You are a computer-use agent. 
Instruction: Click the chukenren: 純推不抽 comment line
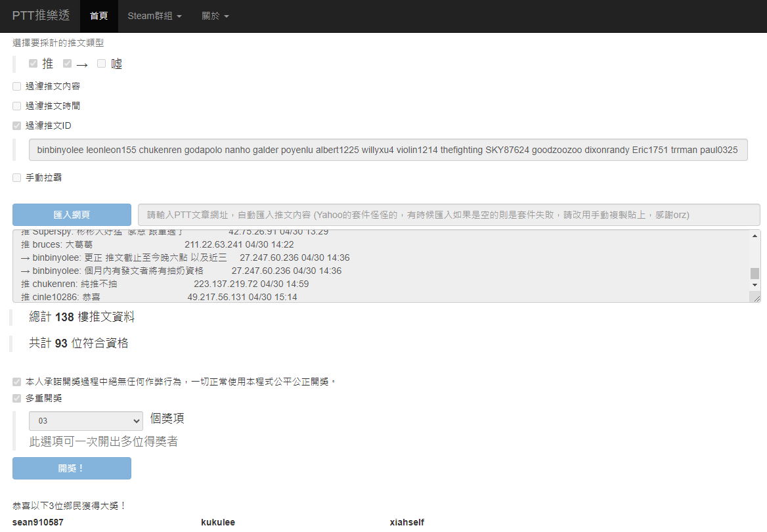point(165,284)
